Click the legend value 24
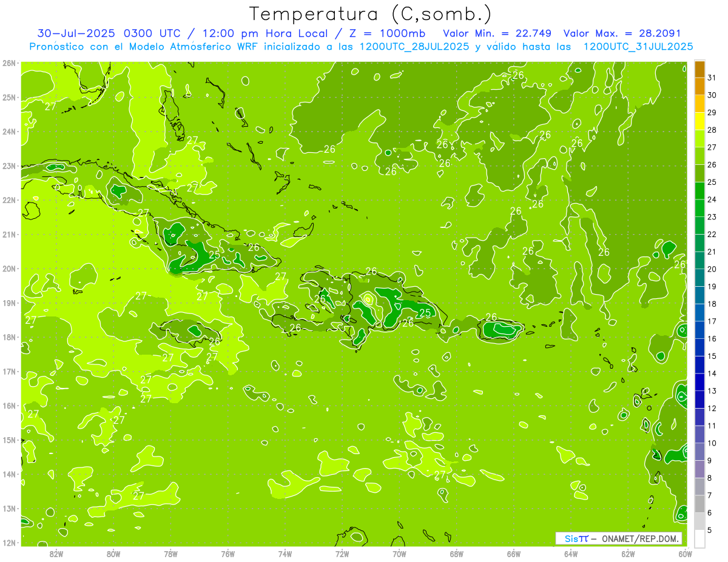The width and height of the screenshot is (728, 562). (x=712, y=199)
